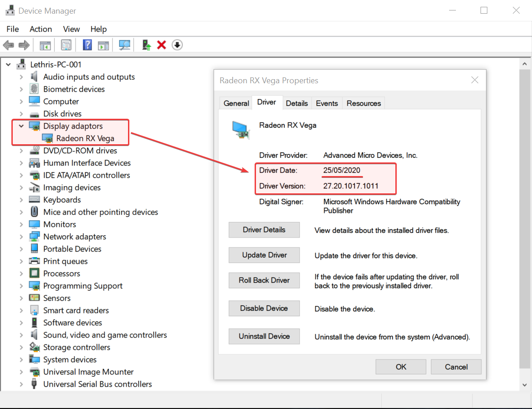Click the red X Uninstall device icon
This screenshot has width=532, height=409.
(162, 45)
